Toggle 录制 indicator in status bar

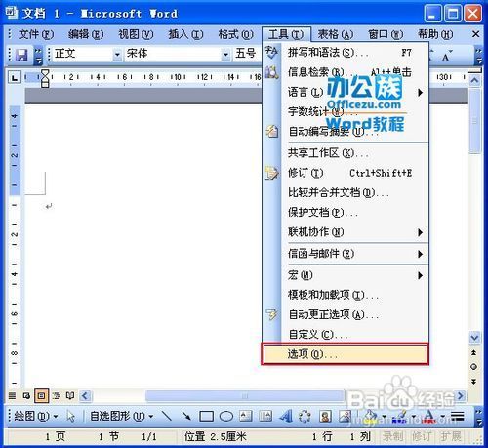pyautogui.click(x=392, y=436)
